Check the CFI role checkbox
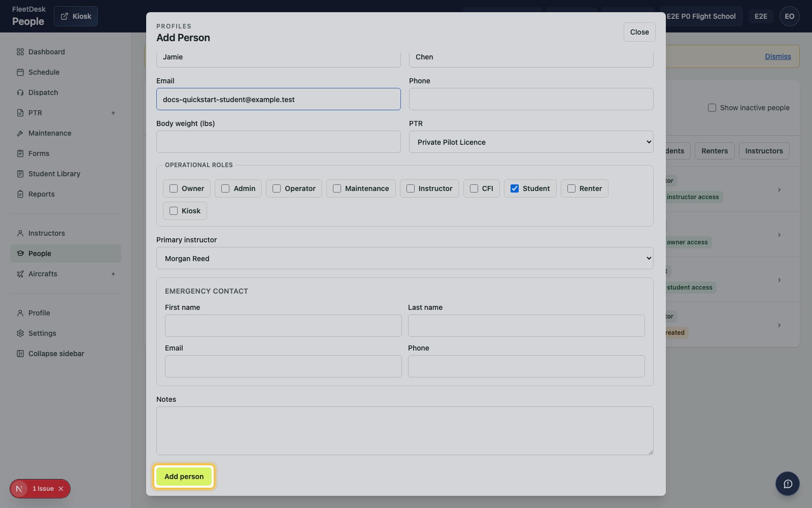Image resolution: width=812 pixels, height=508 pixels. (474, 188)
